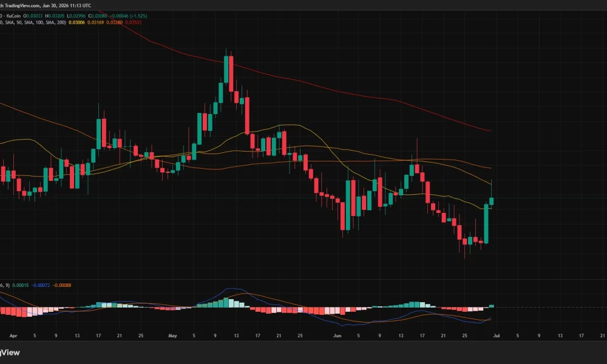Screen dimensions: 607x364
Task: Click the Apr label on time axis
Action: tap(13, 335)
